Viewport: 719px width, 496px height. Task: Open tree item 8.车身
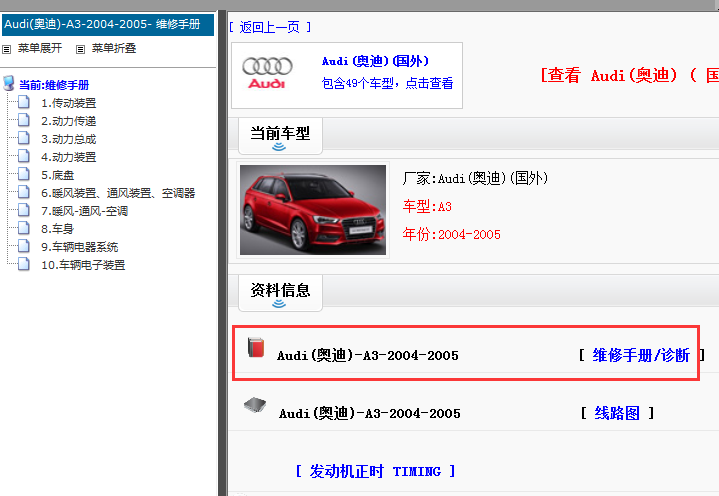57,229
